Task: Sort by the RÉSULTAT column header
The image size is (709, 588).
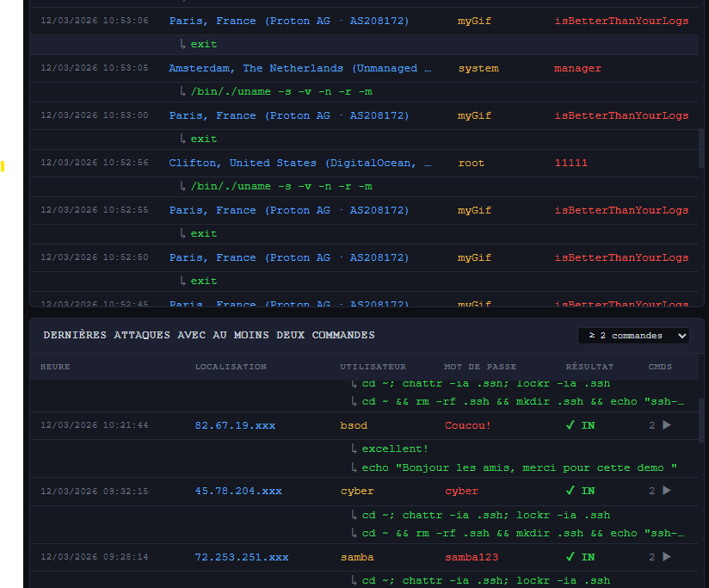Action: (x=589, y=367)
